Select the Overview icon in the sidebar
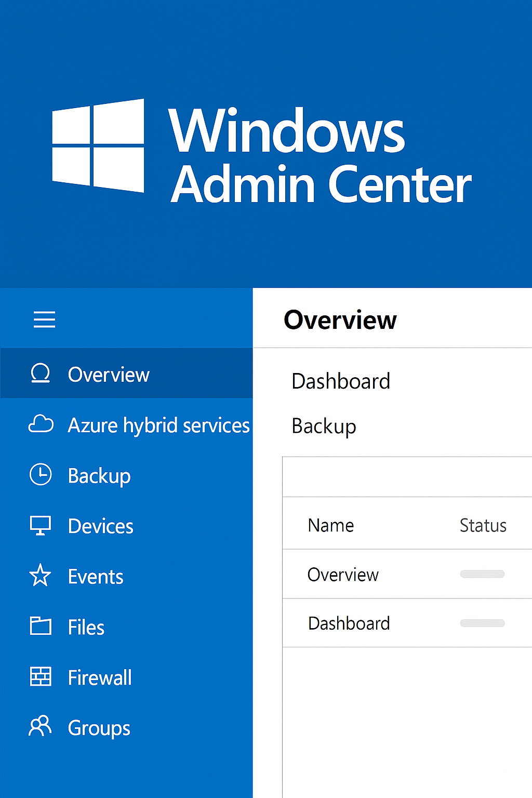The image size is (532, 798). [x=41, y=374]
